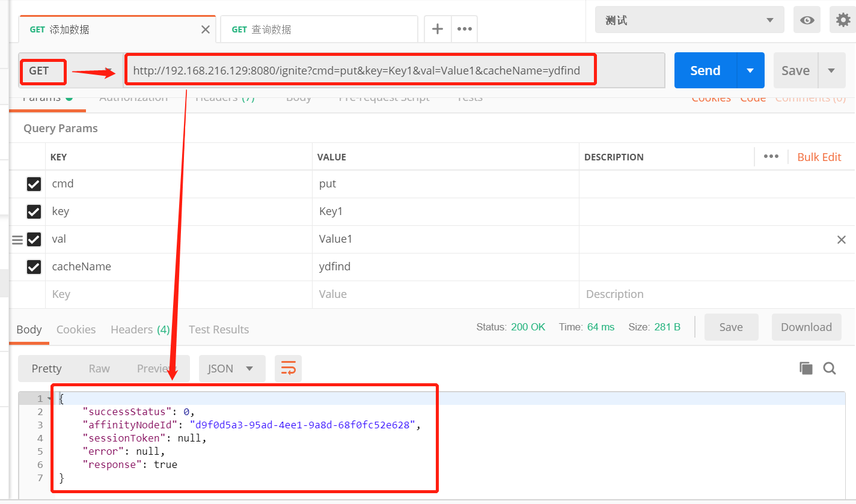Uncheck the cmd query parameter
This screenshot has height=504, width=856.
[34, 184]
